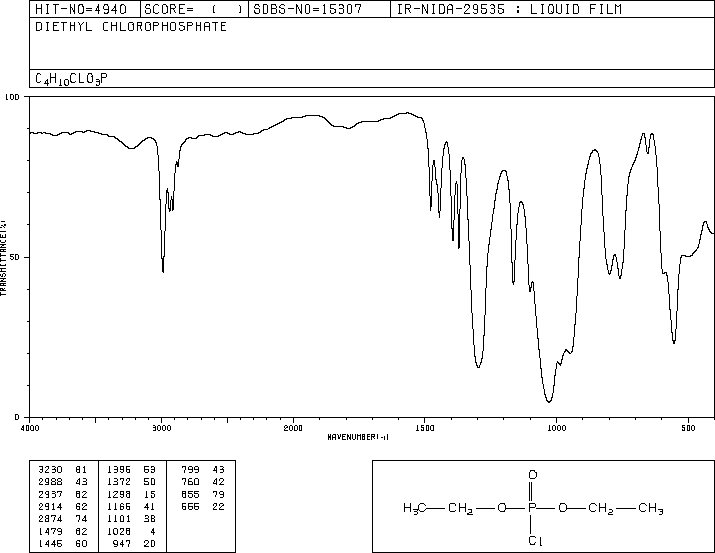The height and width of the screenshot is (553, 715).
Task: Click the 1166 entry in peak table
Action: coord(119,506)
